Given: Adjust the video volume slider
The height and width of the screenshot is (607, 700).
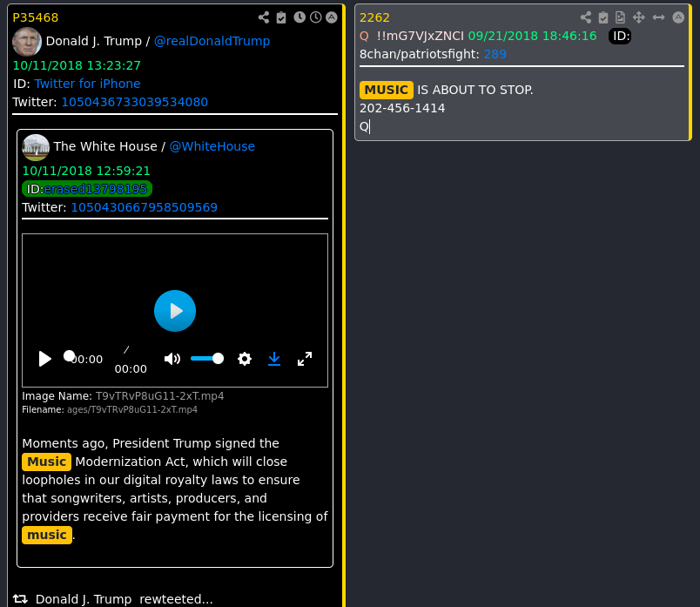Looking at the screenshot, I should 207,359.
